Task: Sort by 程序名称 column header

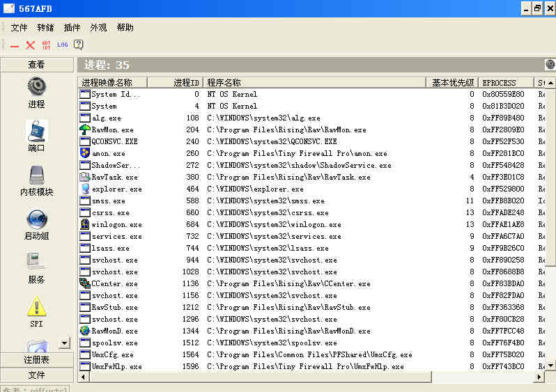Action: click(x=314, y=83)
